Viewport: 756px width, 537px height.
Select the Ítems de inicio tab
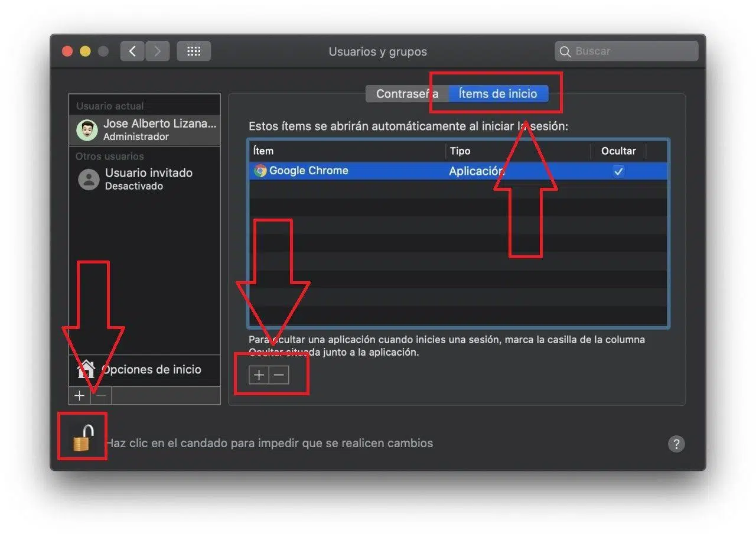[x=498, y=94]
